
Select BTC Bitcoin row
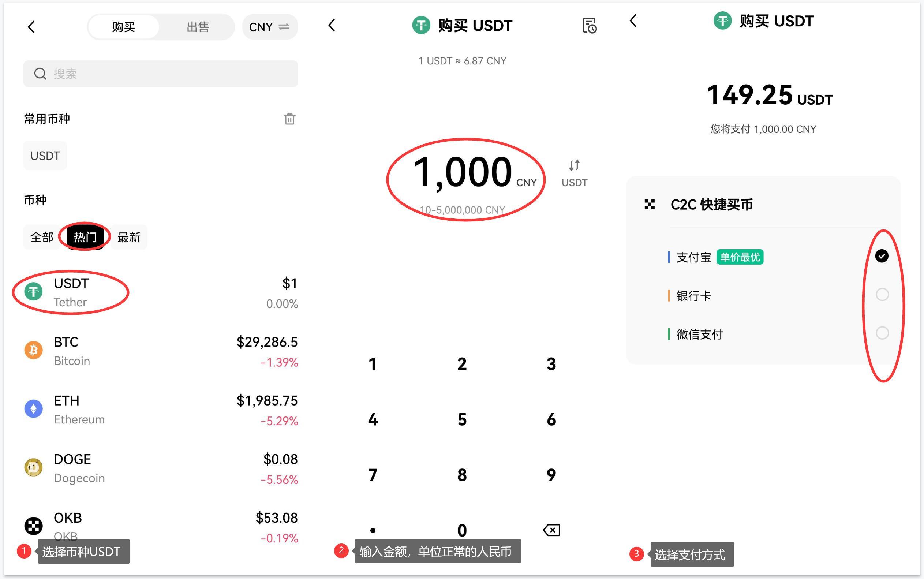[x=161, y=351]
